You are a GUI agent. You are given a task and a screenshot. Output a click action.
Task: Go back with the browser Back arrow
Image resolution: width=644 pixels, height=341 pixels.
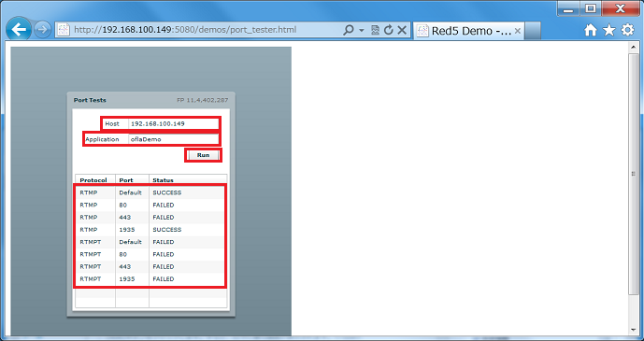coord(19,30)
